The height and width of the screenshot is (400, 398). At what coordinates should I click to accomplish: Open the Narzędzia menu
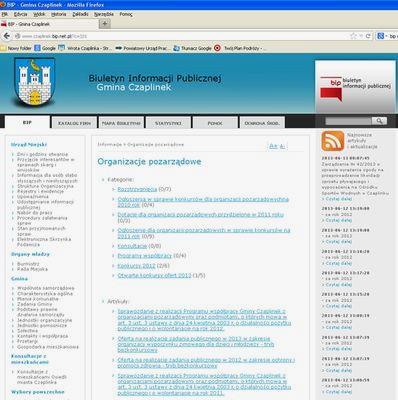click(x=104, y=14)
